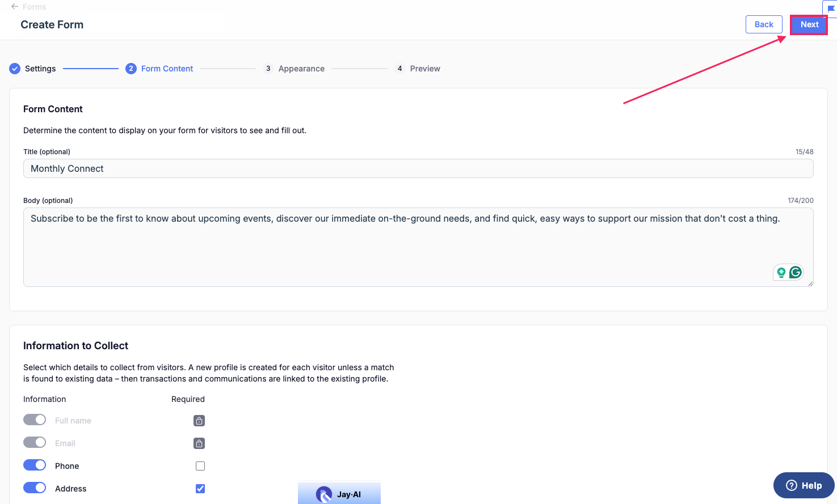
Task: Disable the Phone toggle
Action: 35,465
